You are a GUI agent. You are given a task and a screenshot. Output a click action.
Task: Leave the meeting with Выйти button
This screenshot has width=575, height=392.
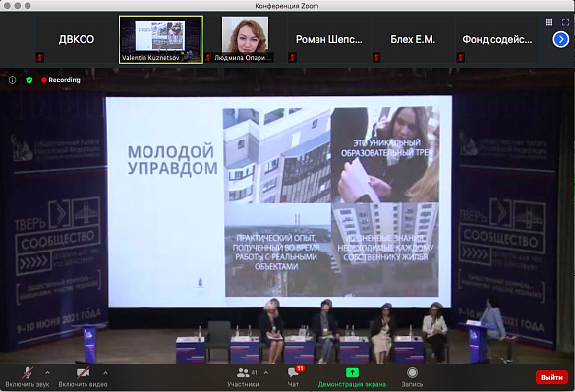click(551, 377)
